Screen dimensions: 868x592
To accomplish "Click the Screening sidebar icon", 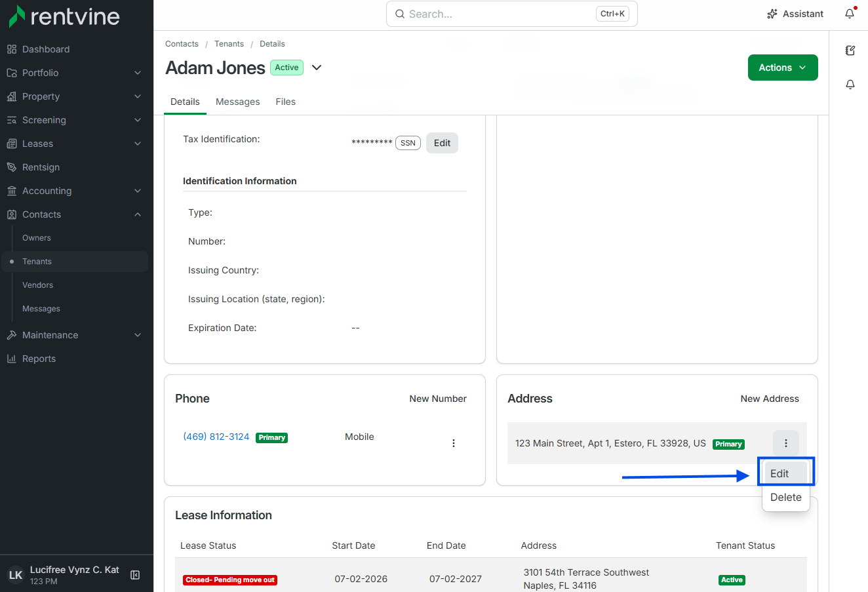I will click(12, 120).
